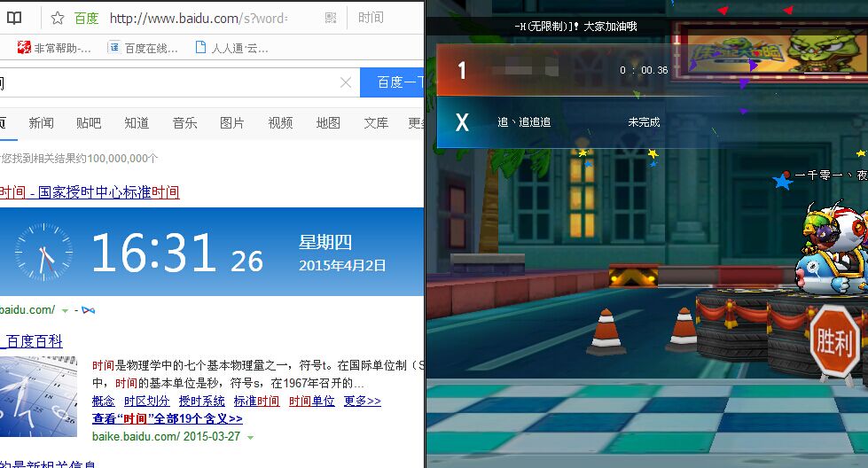Open the 更多>> sublink

coord(362,401)
